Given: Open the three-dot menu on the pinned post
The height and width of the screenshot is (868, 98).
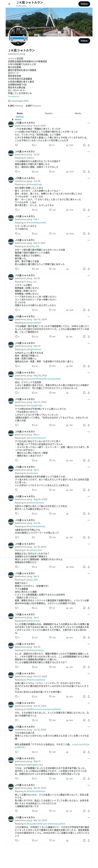Looking at the screenshot, I should tap(89, 123).
